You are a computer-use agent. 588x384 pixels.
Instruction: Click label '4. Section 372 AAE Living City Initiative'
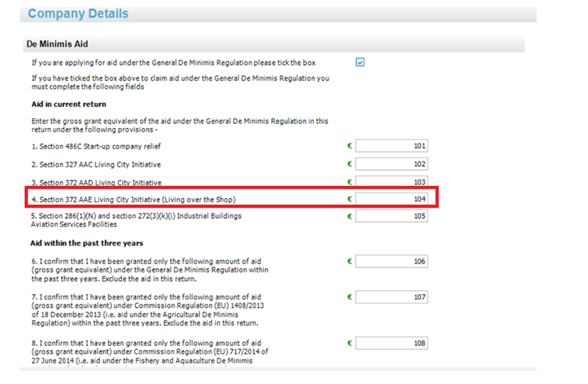coord(133,199)
